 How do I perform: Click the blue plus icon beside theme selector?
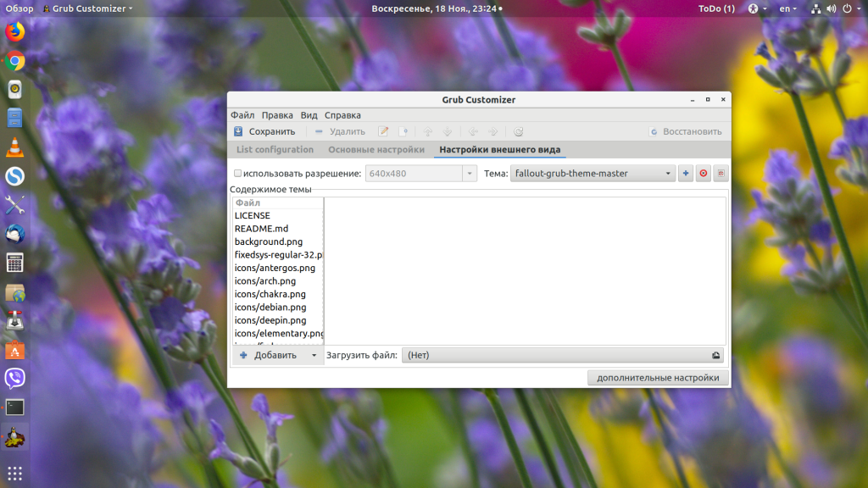[686, 174]
